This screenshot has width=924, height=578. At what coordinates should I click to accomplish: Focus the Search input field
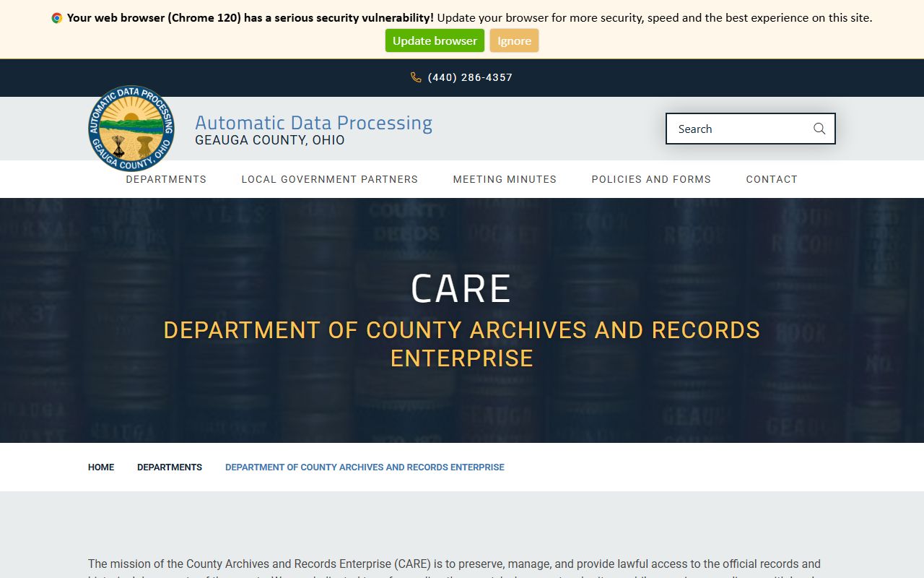[x=736, y=129]
